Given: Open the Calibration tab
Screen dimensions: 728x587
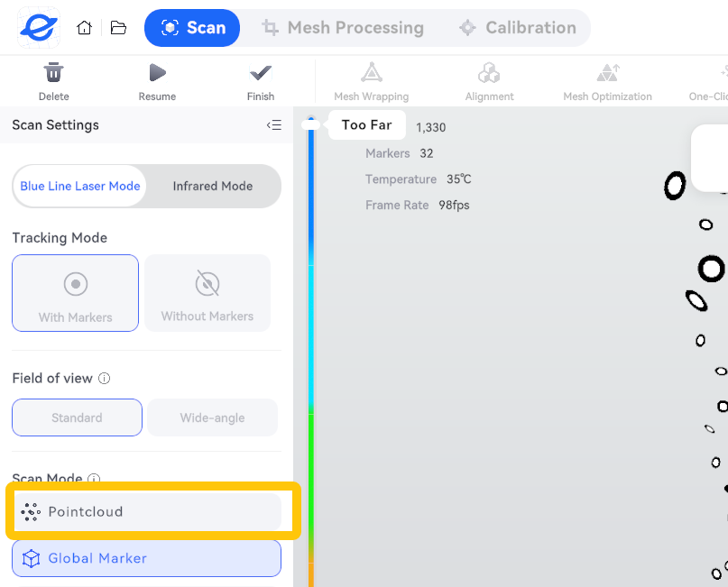Looking at the screenshot, I should pyautogui.click(x=517, y=28).
